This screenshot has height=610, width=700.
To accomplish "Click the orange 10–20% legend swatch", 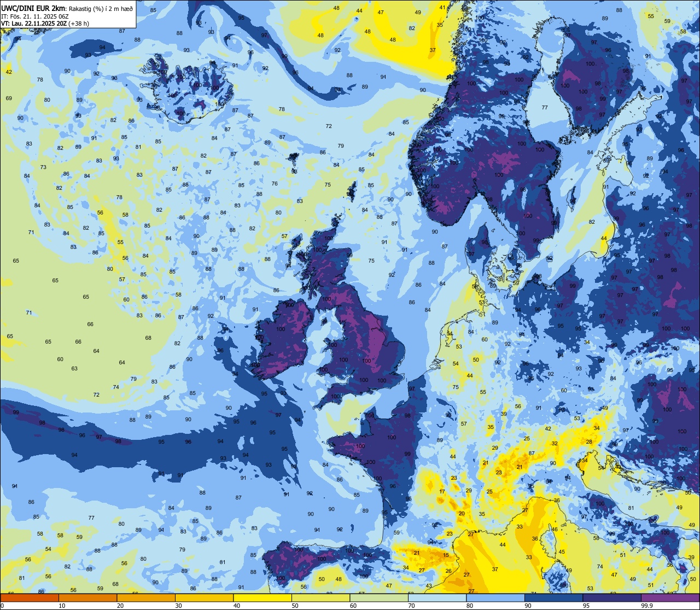I will click(x=87, y=597).
